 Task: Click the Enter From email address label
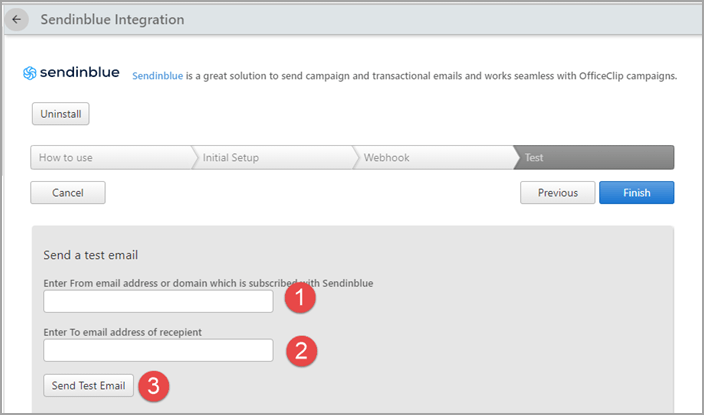208,283
